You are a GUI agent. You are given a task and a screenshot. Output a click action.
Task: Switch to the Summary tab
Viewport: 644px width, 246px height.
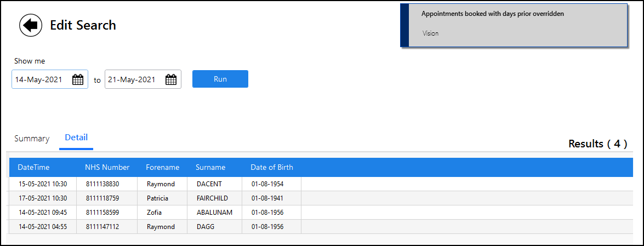click(x=32, y=139)
